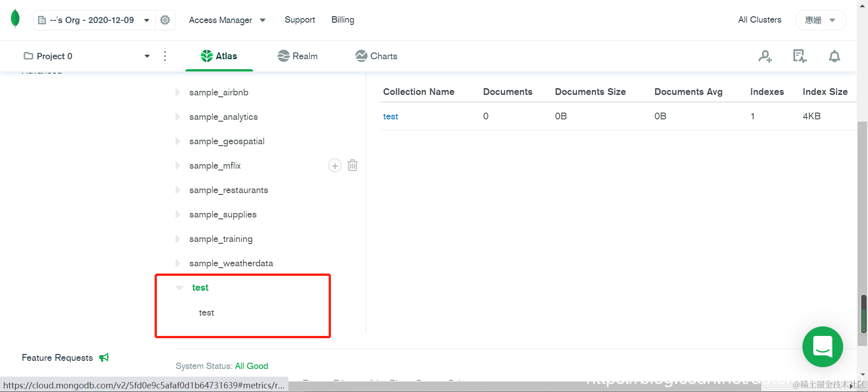This screenshot has width=868, height=392.
Task: Open the Intercom chat bubble
Action: pos(823,347)
